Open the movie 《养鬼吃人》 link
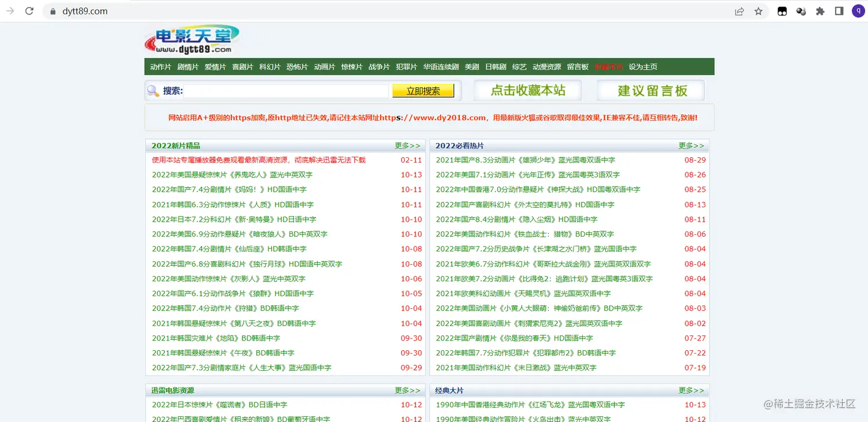 [x=232, y=175]
